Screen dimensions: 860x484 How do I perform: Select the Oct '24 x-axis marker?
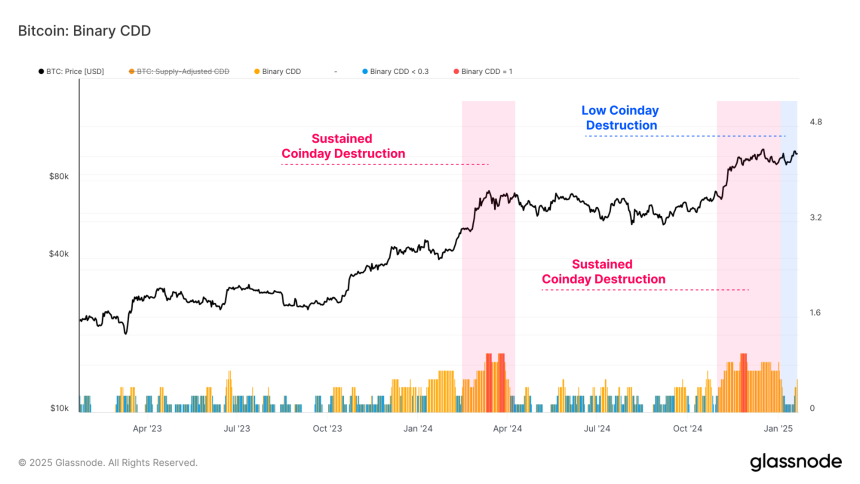[687, 429]
